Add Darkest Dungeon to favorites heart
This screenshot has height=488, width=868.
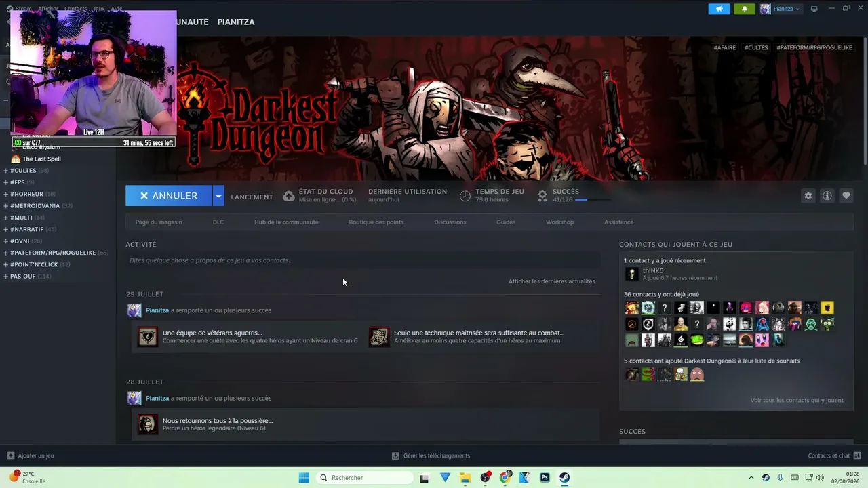tap(846, 196)
